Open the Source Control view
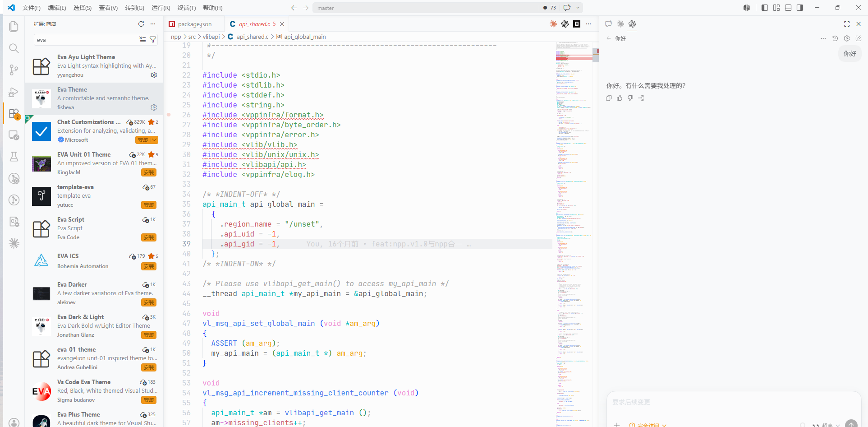This screenshot has width=868, height=427. pos(14,70)
